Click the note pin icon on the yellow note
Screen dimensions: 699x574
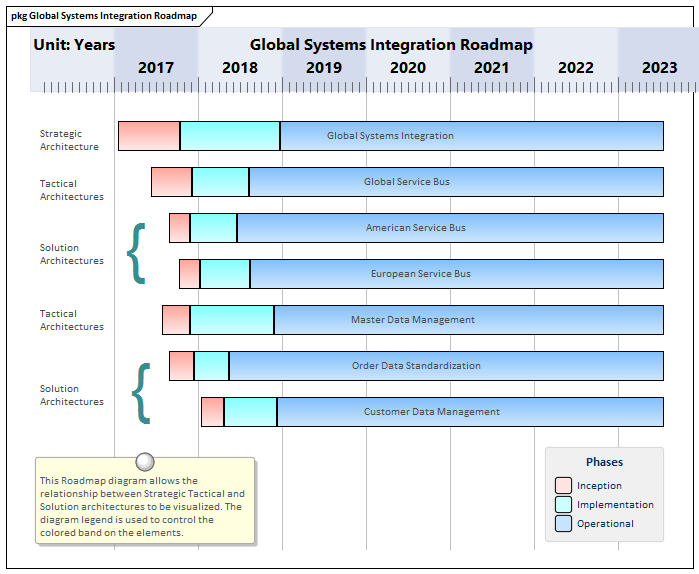145,461
